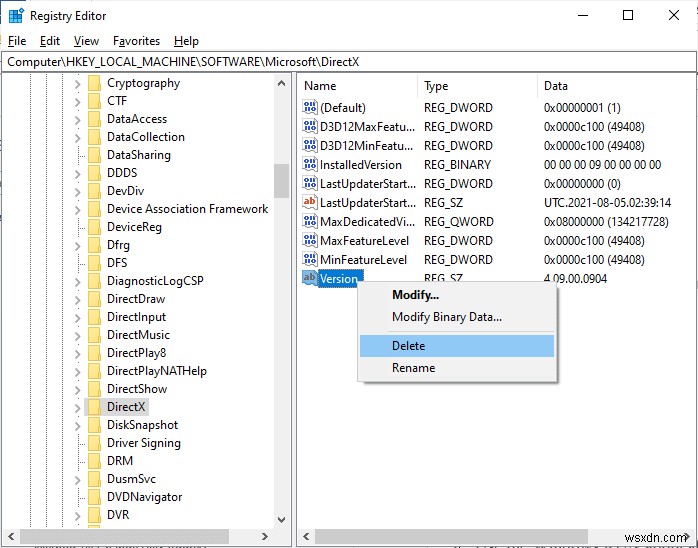
Task: Select the DirectPlay8 key in tree
Action: (137, 353)
